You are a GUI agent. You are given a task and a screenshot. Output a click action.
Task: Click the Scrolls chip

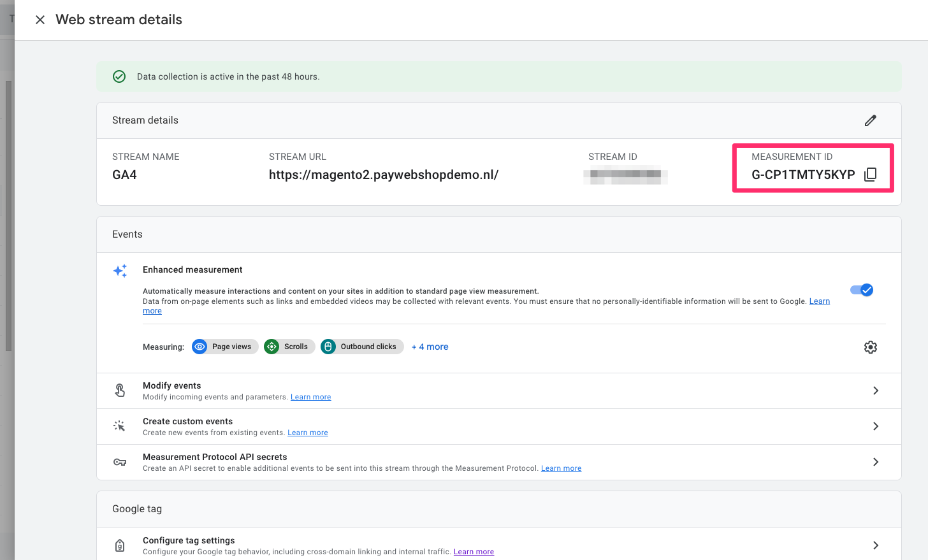[x=289, y=347]
